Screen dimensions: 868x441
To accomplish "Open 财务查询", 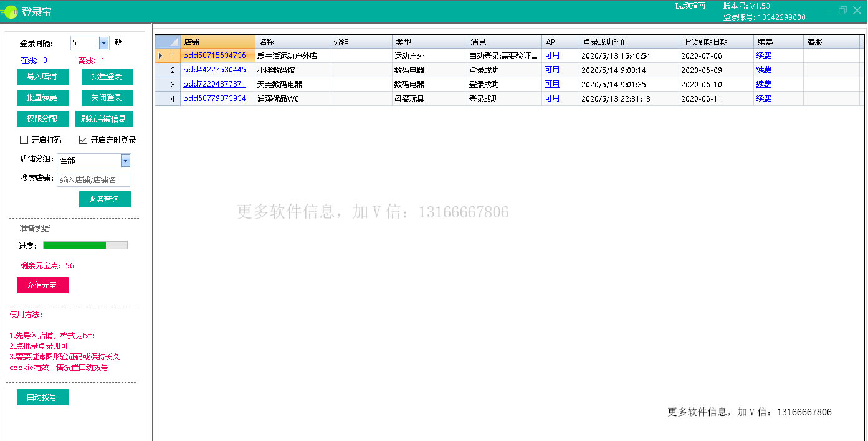I will point(105,199).
